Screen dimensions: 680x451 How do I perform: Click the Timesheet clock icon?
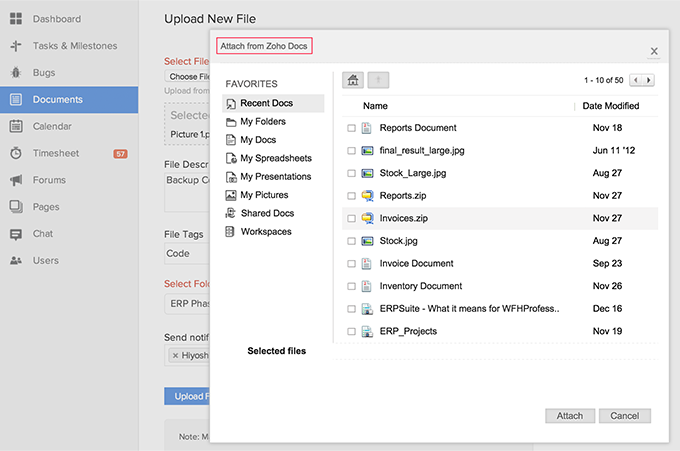coord(16,153)
